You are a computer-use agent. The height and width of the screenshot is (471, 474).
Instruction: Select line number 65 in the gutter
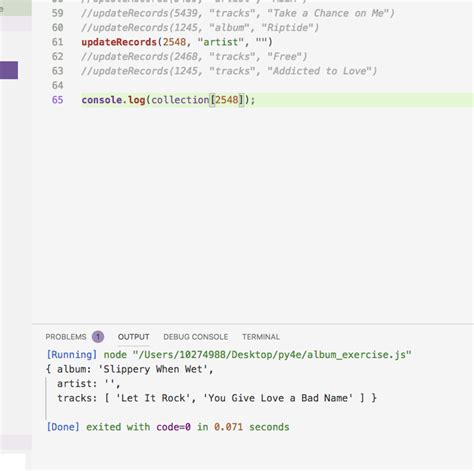[x=57, y=100]
